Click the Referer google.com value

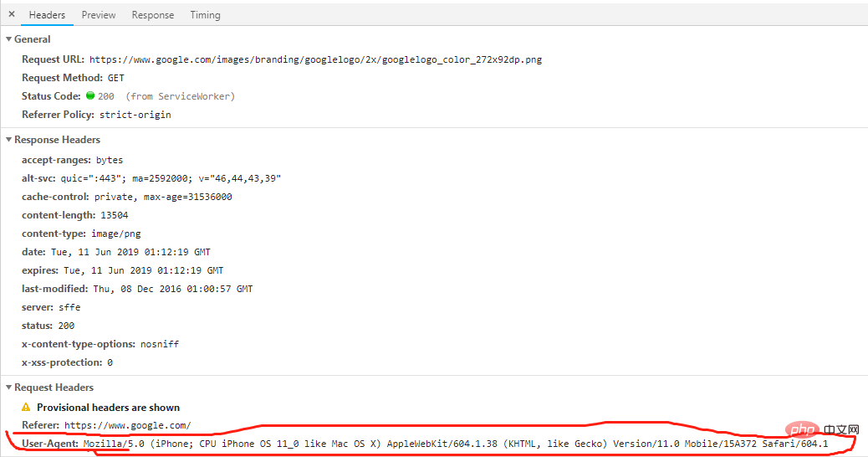point(128,425)
